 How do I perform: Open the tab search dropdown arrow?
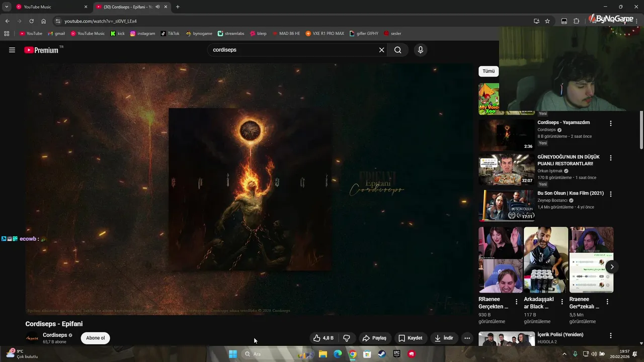click(7, 7)
